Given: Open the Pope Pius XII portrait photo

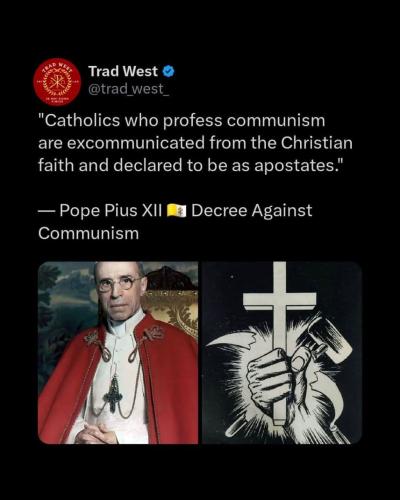Looking at the screenshot, I should click(x=118, y=353).
